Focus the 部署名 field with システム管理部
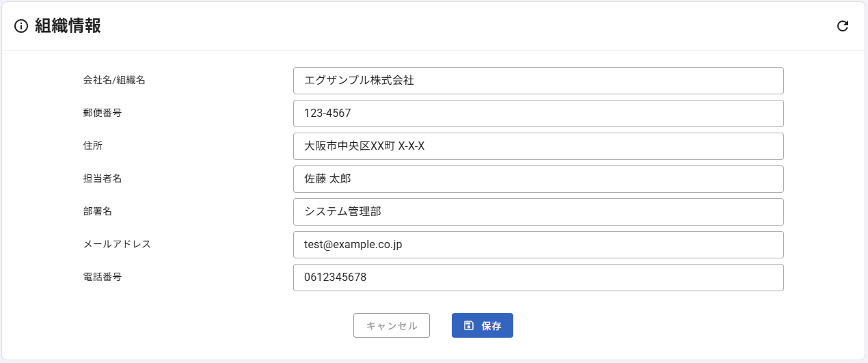Screen dimensions: 868x363 click(x=538, y=212)
